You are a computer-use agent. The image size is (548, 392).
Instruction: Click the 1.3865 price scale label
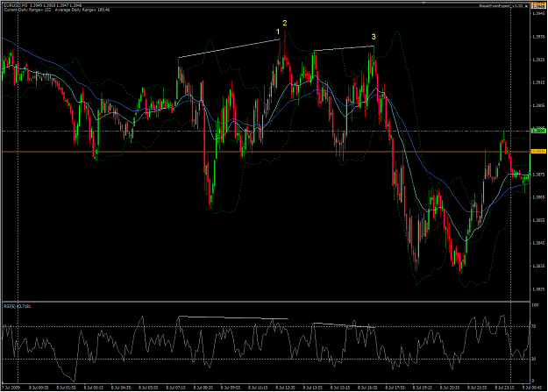coord(538,197)
